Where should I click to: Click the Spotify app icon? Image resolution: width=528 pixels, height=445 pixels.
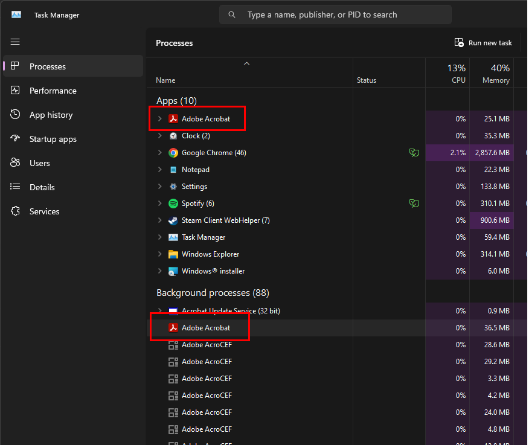173,203
